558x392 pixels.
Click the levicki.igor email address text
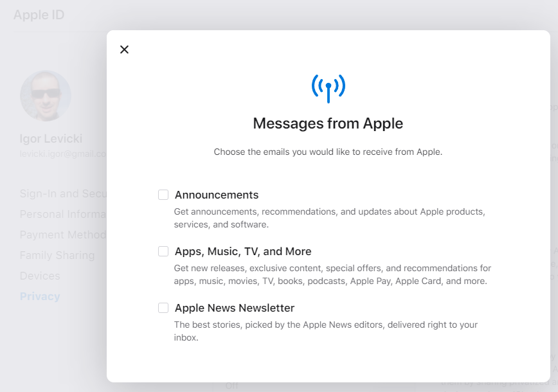[63, 154]
